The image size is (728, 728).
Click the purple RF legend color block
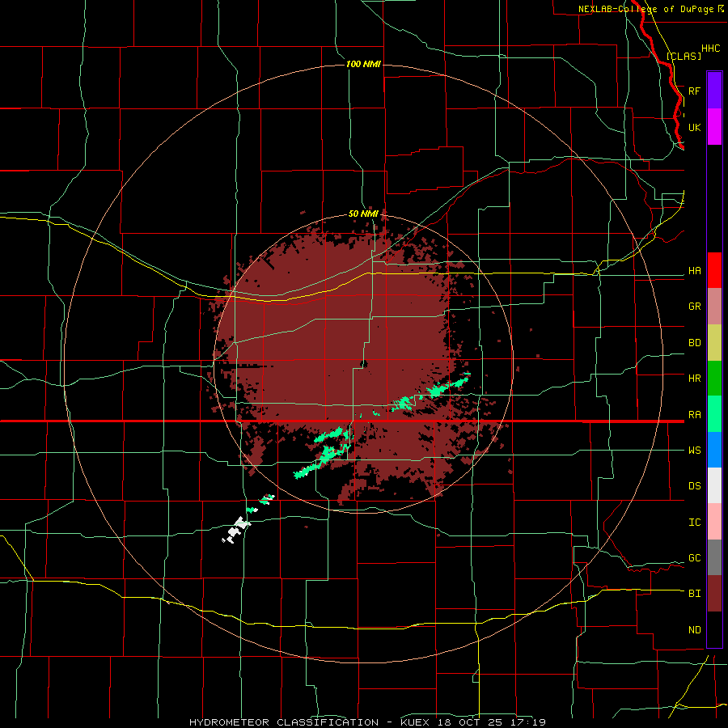pyautogui.click(x=714, y=91)
